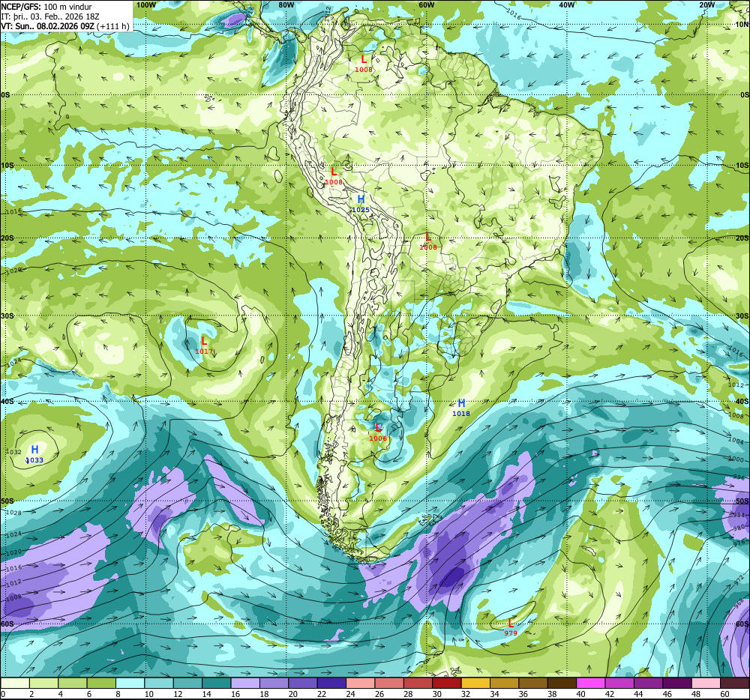Click the low 979 marker near Antarctica
This screenshot has height=700, width=750.
pos(510,627)
